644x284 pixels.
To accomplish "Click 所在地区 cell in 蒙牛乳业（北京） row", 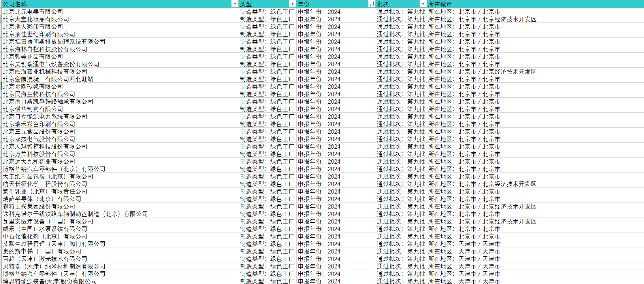I will tap(535, 192).
